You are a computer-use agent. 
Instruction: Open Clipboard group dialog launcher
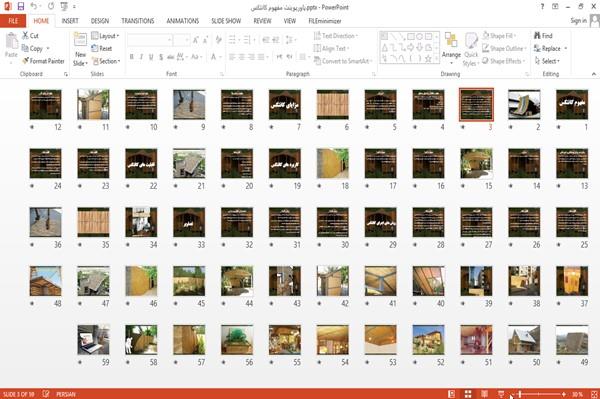(x=66, y=74)
